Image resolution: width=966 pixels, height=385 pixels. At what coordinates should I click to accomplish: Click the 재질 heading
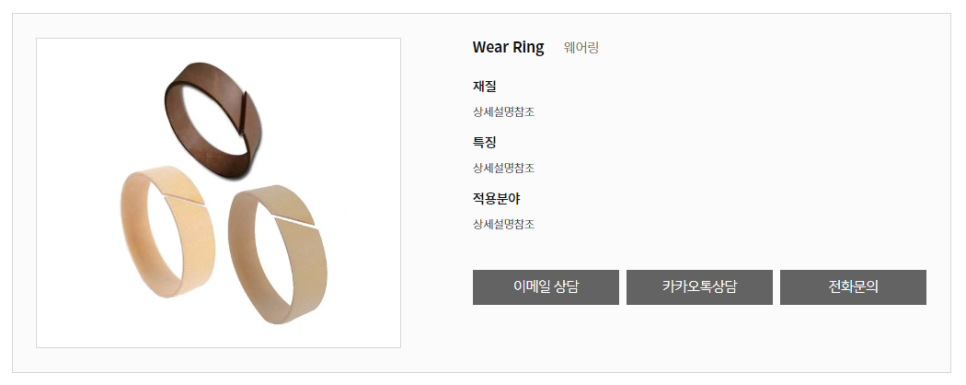coord(484,86)
